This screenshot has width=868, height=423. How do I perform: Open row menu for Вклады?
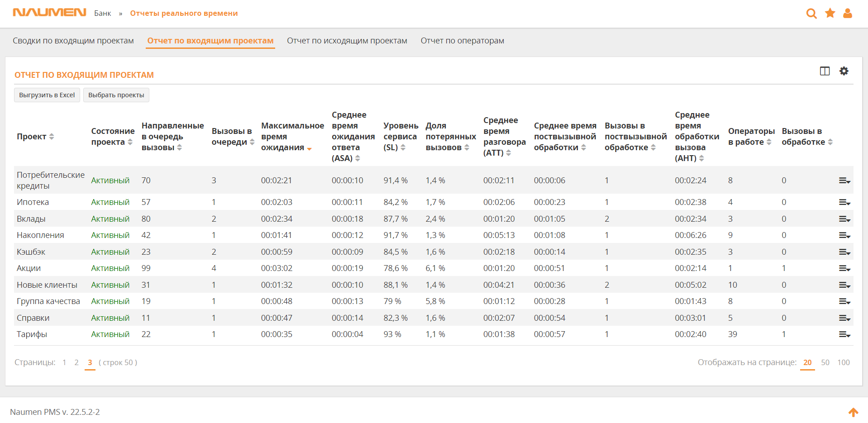[x=844, y=219]
